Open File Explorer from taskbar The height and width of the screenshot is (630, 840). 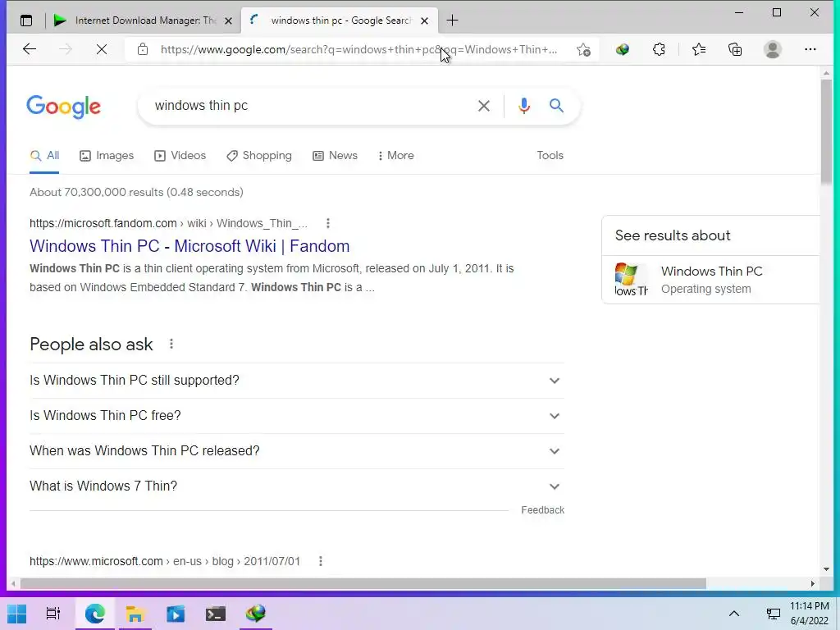point(135,614)
